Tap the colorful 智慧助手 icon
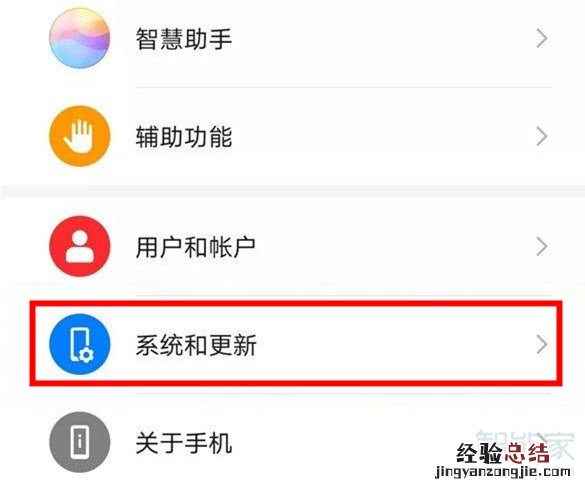585x490 pixels. (x=79, y=38)
